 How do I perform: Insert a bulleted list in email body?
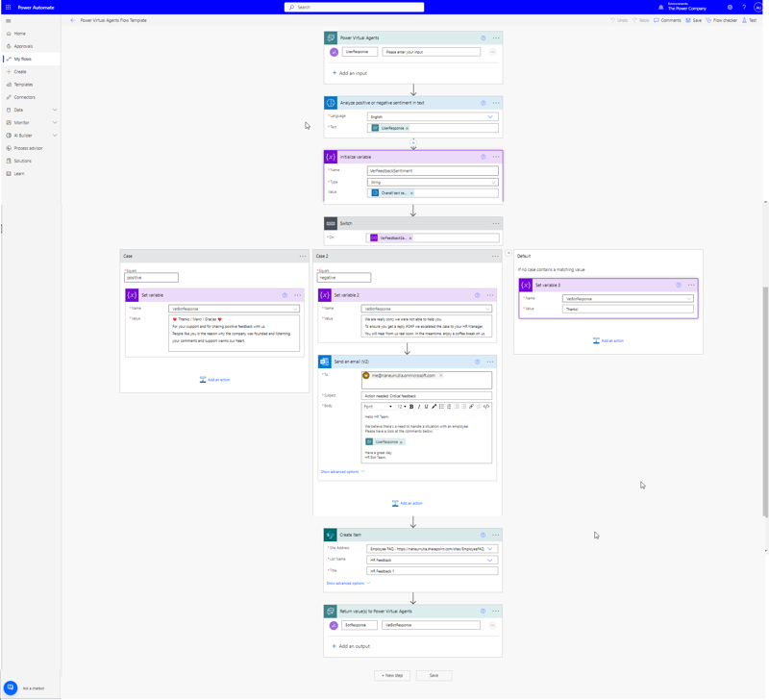coord(441,407)
